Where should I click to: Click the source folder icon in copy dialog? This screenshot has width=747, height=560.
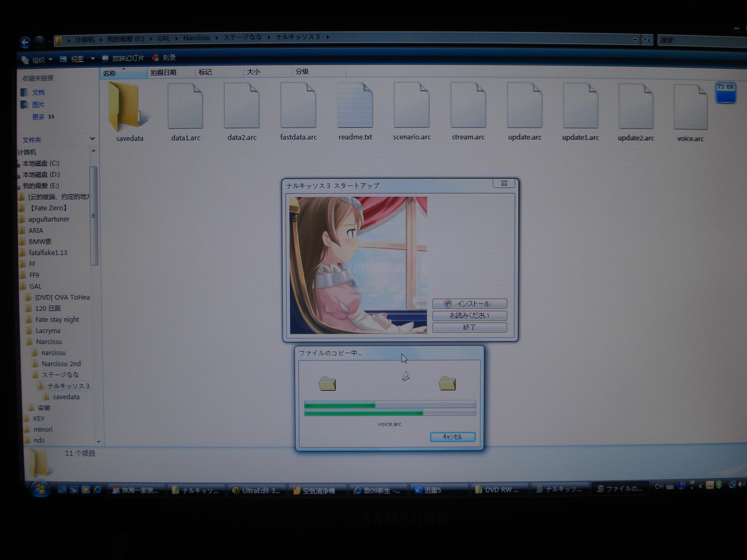tap(327, 383)
